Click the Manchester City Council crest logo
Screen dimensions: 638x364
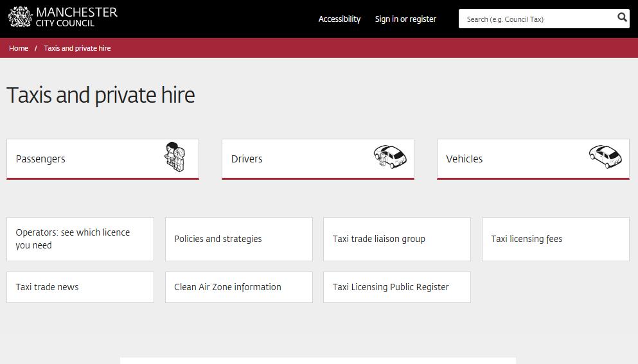(x=20, y=17)
